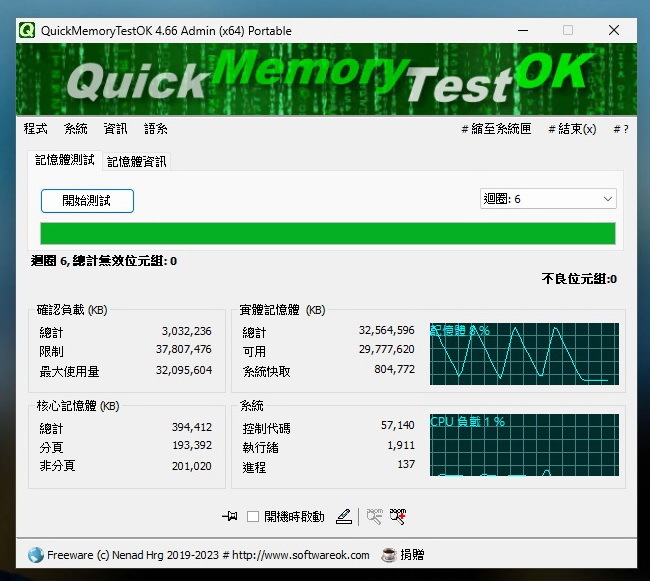The height and width of the screenshot is (581, 650).
Task: Click the 記憶體 usage graph
Action: coord(524,354)
